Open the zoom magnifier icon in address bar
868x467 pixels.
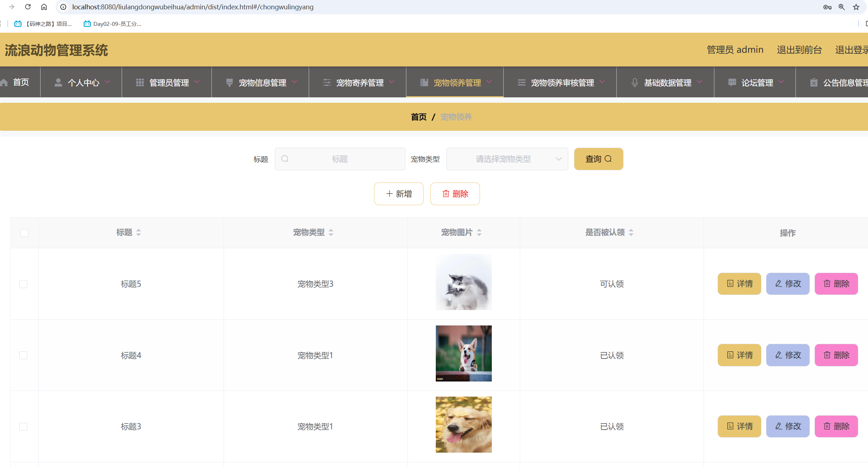coord(841,7)
